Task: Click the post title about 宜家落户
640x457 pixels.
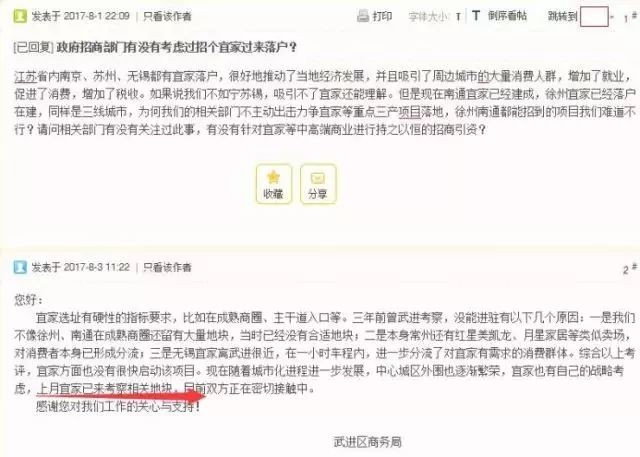Action: click(176, 47)
